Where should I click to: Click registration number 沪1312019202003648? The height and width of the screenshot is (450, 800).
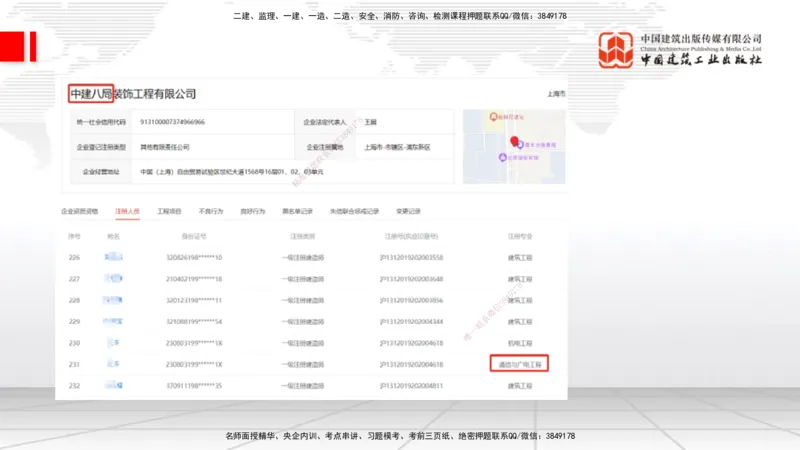pyautogui.click(x=411, y=279)
